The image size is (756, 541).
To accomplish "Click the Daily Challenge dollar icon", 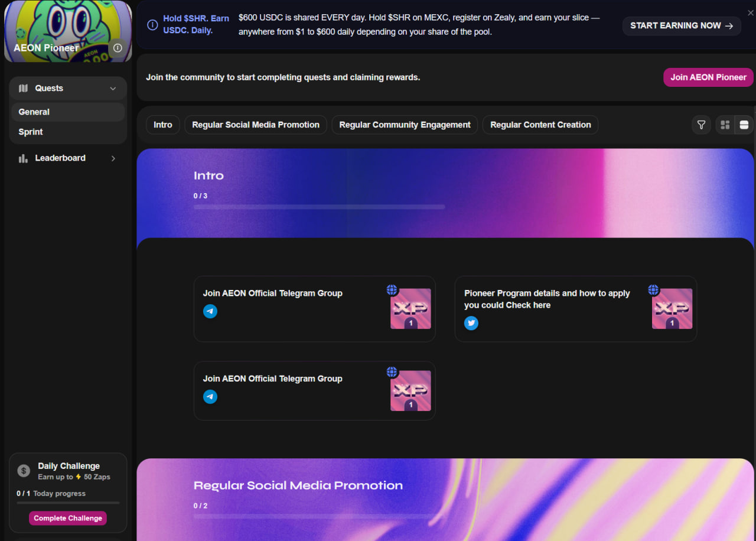I will tap(24, 471).
